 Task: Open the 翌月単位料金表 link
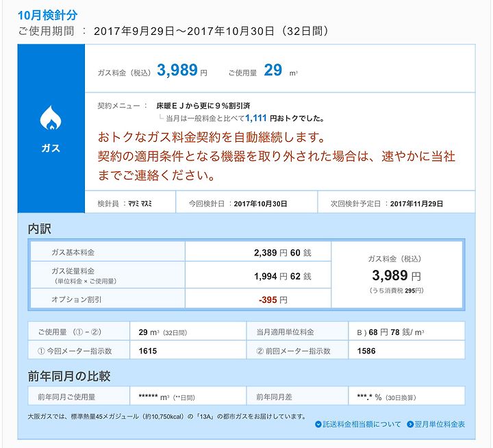(x=439, y=424)
